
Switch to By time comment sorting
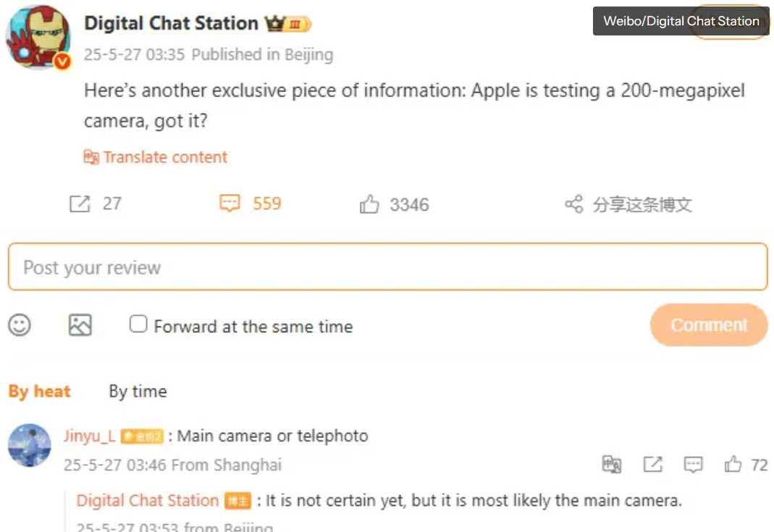click(138, 392)
